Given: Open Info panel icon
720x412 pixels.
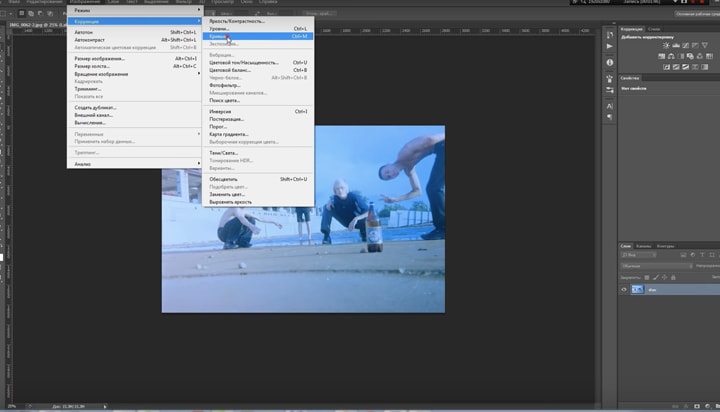Looking at the screenshot, I should [x=610, y=62].
